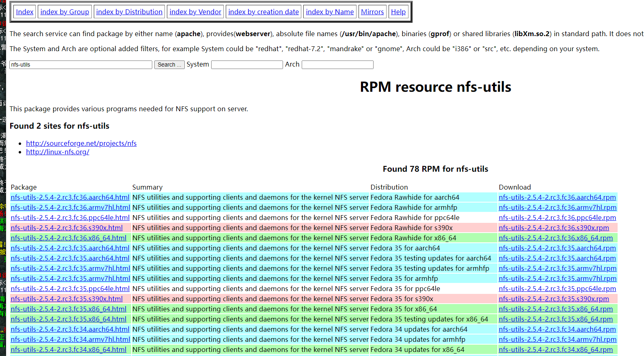This screenshot has width=644, height=356.
Task: Click the 'Found 78 RPM for nfs-utils' heading
Action: click(x=436, y=169)
